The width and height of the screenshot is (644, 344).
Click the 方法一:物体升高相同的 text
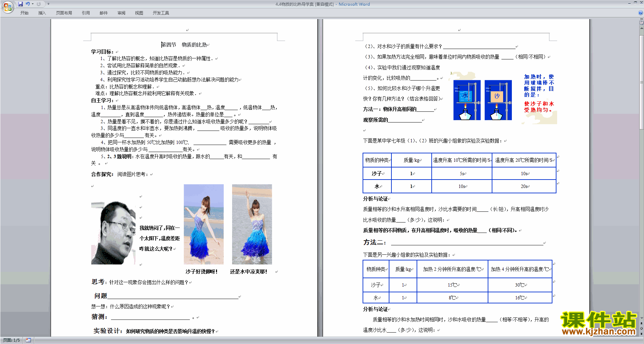click(390, 109)
